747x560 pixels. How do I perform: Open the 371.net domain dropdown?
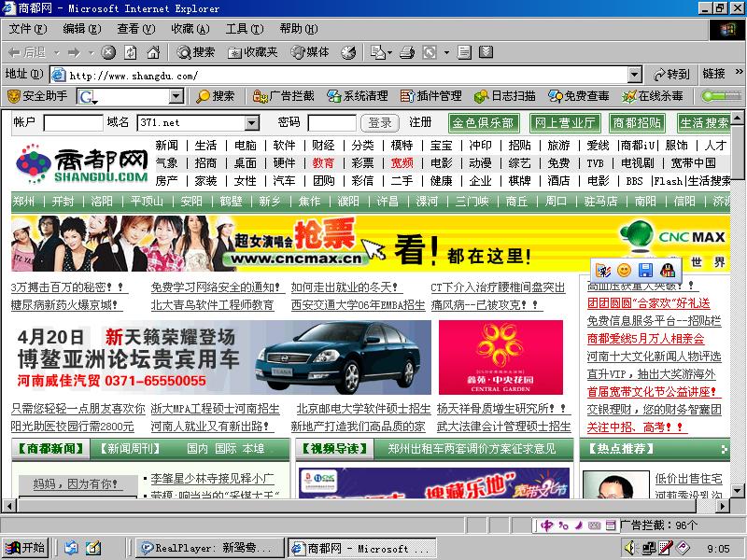pyautogui.click(x=251, y=122)
